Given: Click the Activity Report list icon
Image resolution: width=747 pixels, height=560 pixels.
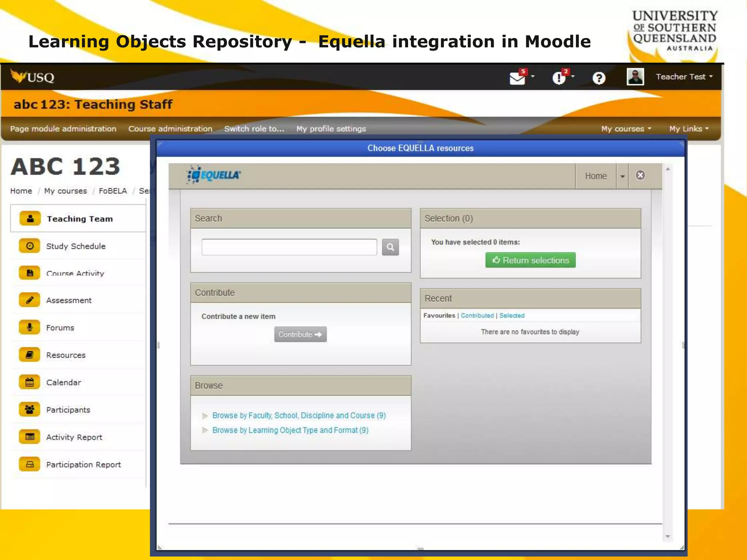Looking at the screenshot, I should click(30, 437).
